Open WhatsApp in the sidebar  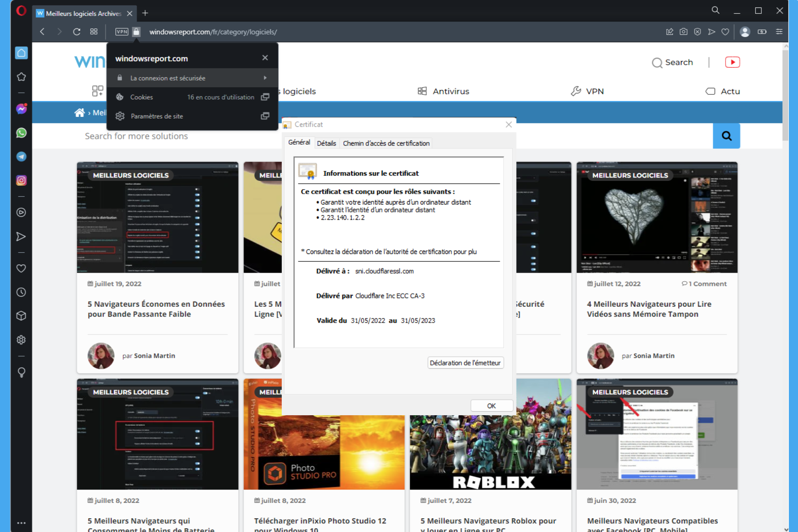tap(21, 133)
